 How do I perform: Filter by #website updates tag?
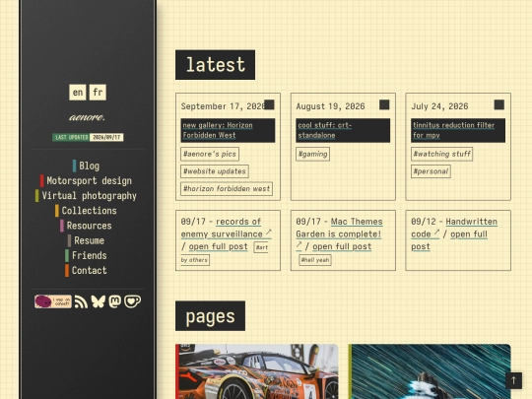click(215, 171)
